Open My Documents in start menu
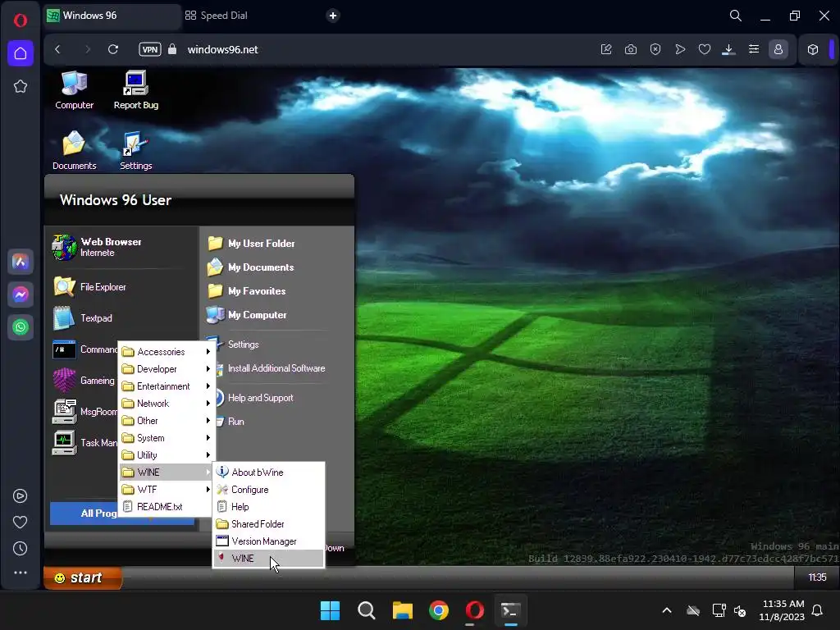This screenshot has height=630, width=840. click(x=251, y=267)
